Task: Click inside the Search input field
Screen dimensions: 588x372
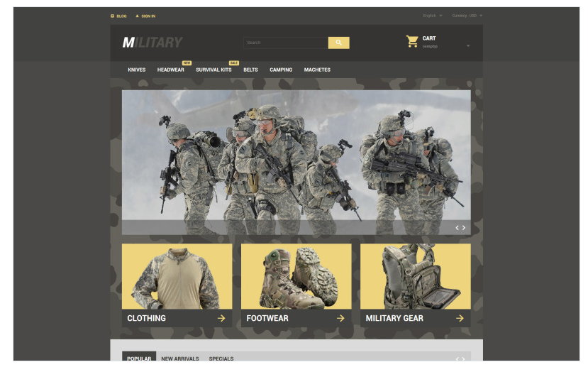Action: [x=285, y=43]
